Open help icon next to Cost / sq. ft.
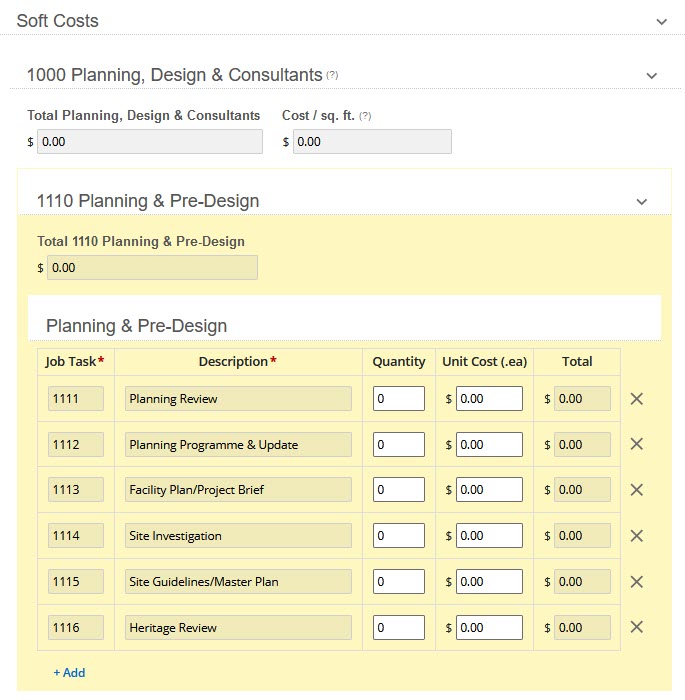The height and width of the screenshot is (700, 685). click(365, 116)
